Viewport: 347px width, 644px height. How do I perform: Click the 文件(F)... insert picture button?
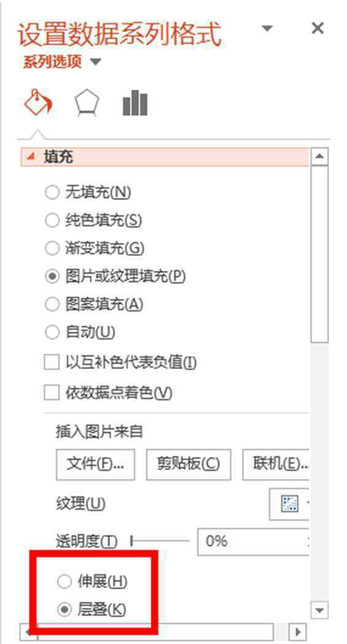pyautogui.click(x=95, y=465)
